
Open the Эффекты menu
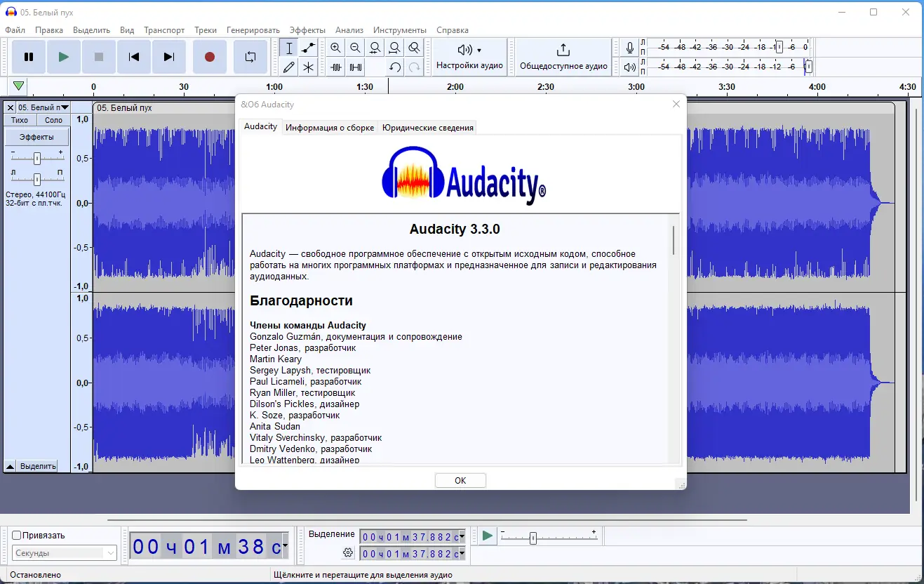307,30
